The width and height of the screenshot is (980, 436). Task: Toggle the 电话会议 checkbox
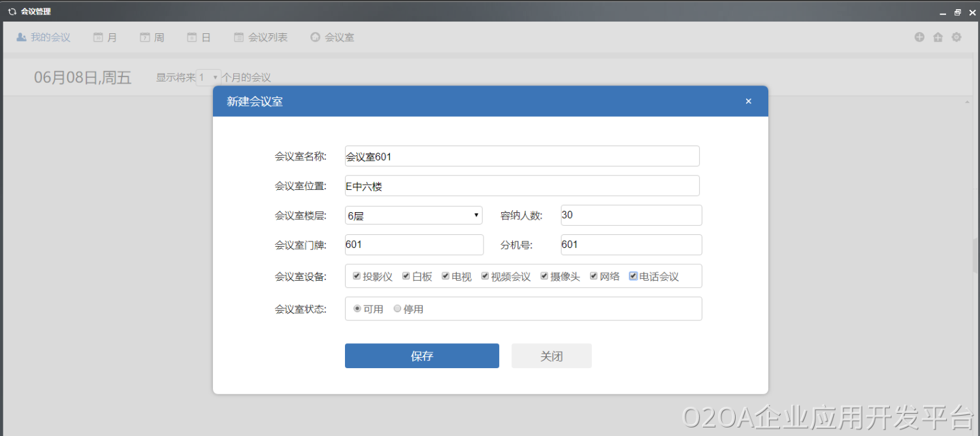click(633, 276)
